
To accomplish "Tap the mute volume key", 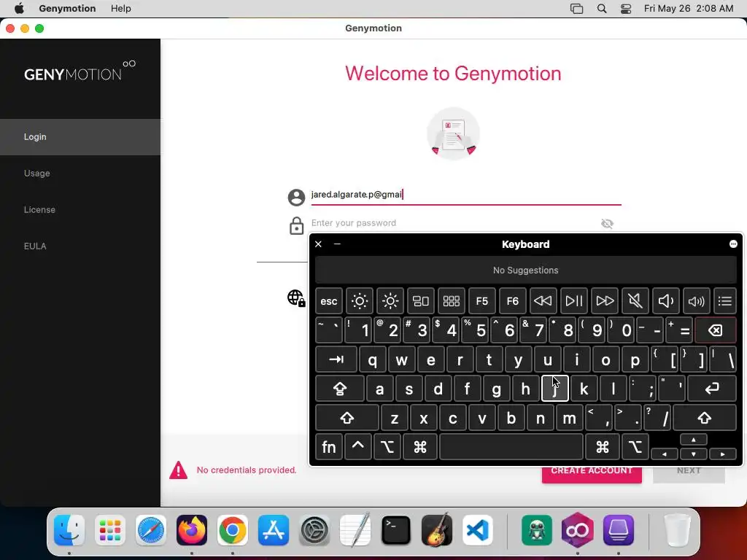I will (635, 301).
